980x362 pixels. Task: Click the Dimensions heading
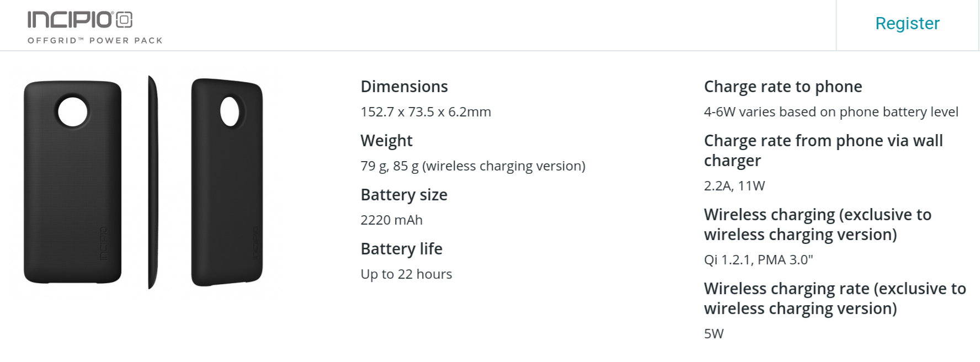tap(404, 87)
